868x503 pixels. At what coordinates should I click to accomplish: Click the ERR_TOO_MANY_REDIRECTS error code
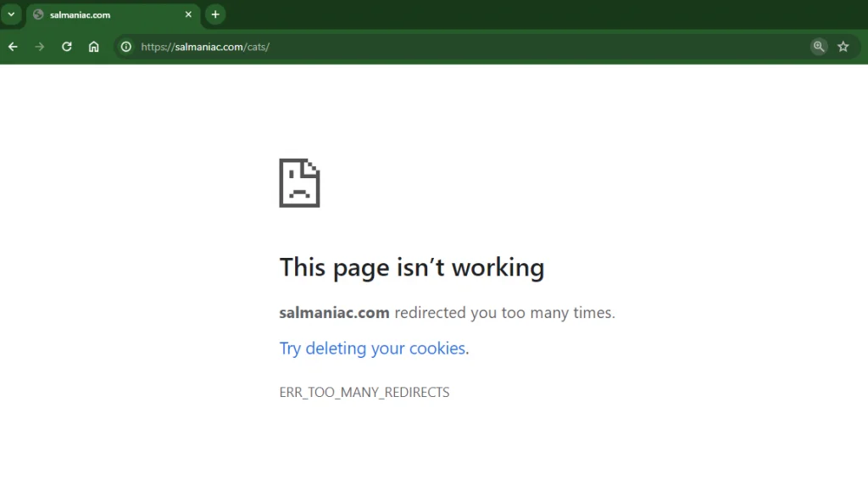364,392
